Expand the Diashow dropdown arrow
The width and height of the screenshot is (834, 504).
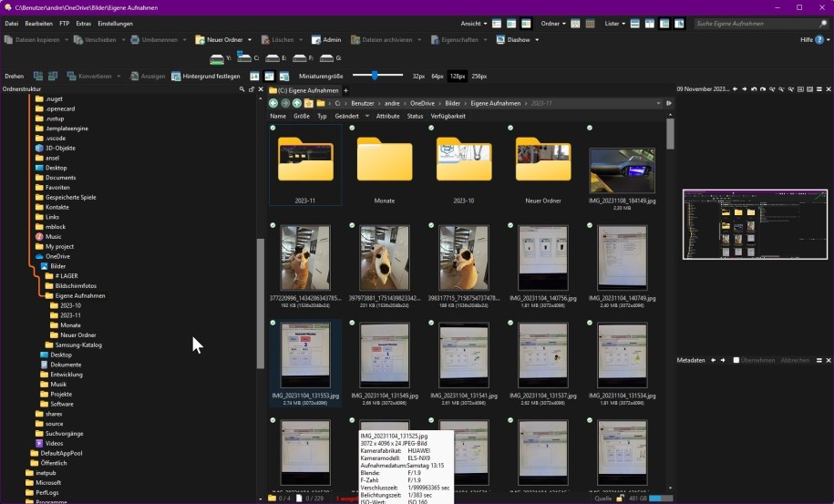coord(537,40)
